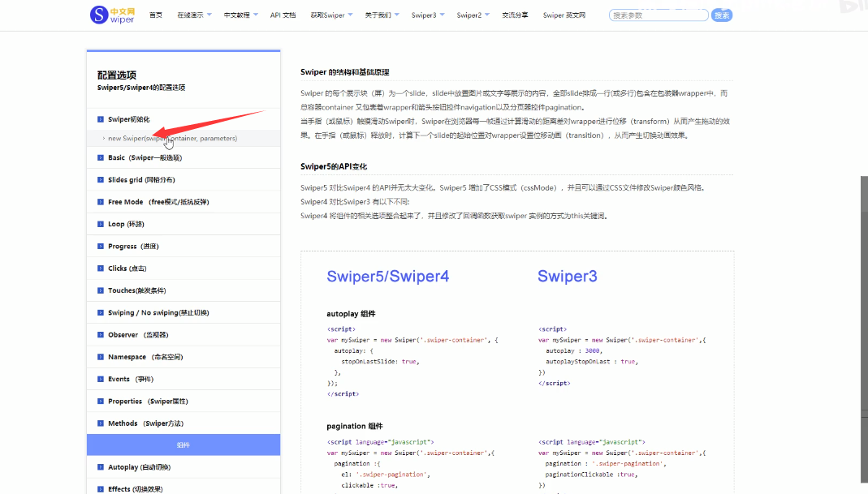Image resolution: width=868 pixels, height=494 pixels.
Task: Click the Free Mode section icon
Action: pos(100,202)
